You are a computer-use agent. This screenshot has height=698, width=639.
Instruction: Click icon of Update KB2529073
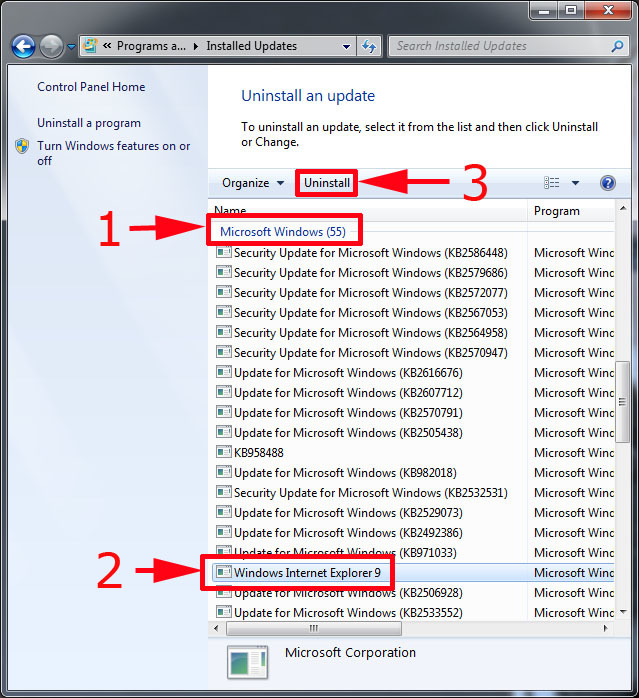(x=224, y=511)
